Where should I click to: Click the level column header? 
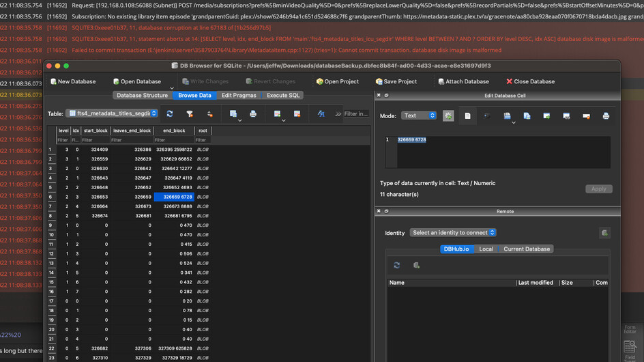tap(63, 130)
